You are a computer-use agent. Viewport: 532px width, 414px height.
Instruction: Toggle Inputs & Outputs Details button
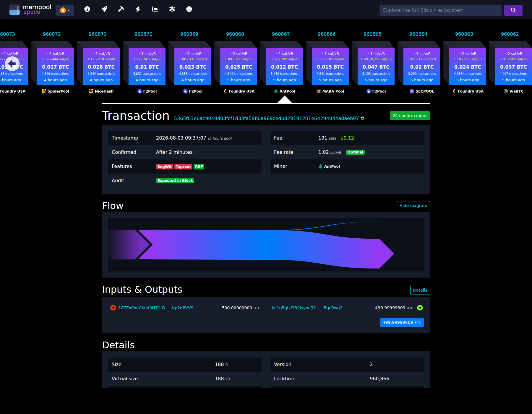[420, 290]
